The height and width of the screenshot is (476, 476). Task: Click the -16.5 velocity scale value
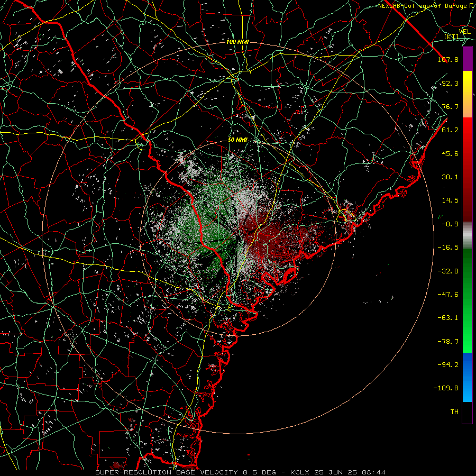(x=448, y=248)
